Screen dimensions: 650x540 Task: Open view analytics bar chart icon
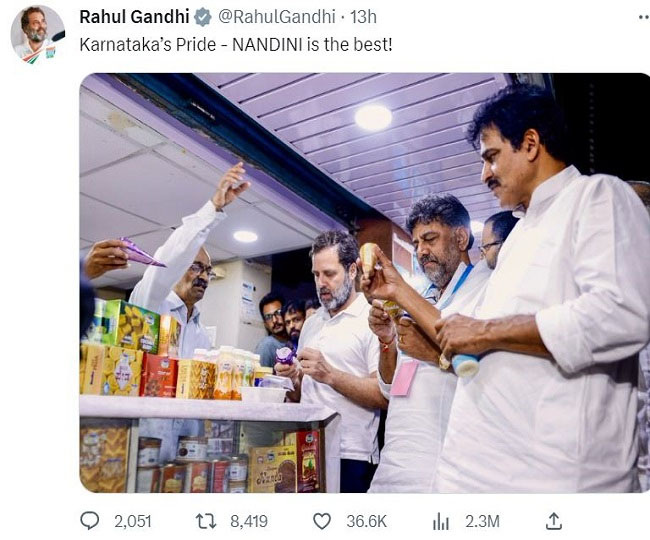click(x=441, y=521)
